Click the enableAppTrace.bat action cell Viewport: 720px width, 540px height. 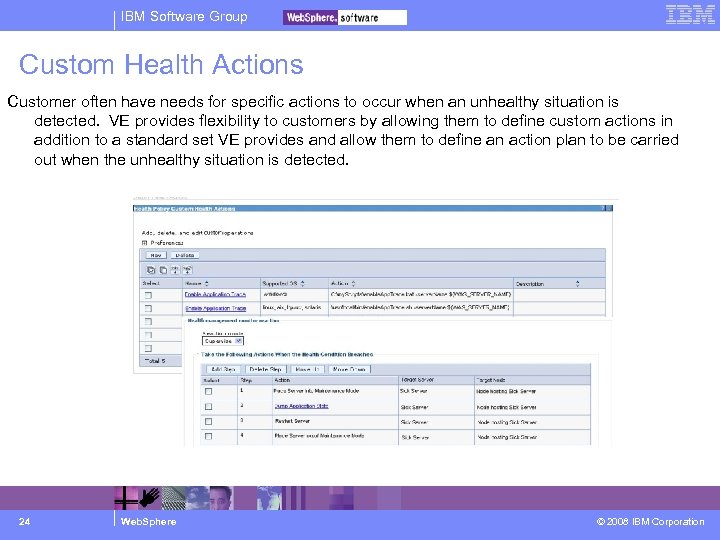point(421,294)
